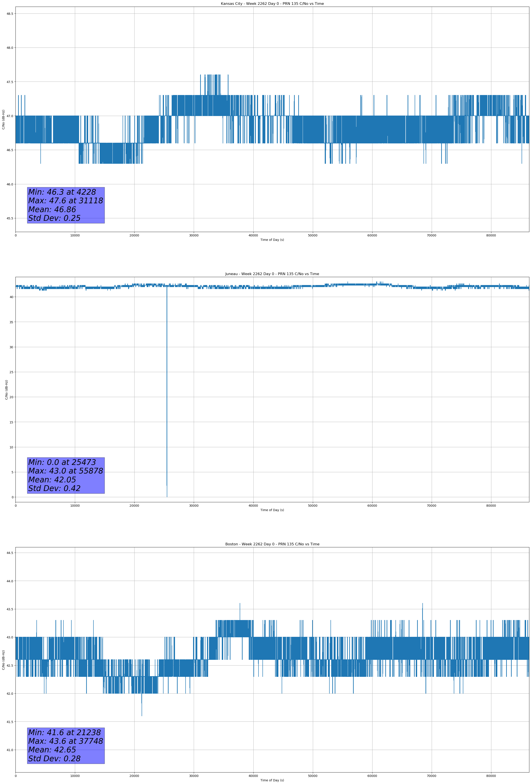The image size is (532, 784).
Task: Click 'Min: 46.3 at 4228' in Kansas City stats
Action: coord(62,192)
